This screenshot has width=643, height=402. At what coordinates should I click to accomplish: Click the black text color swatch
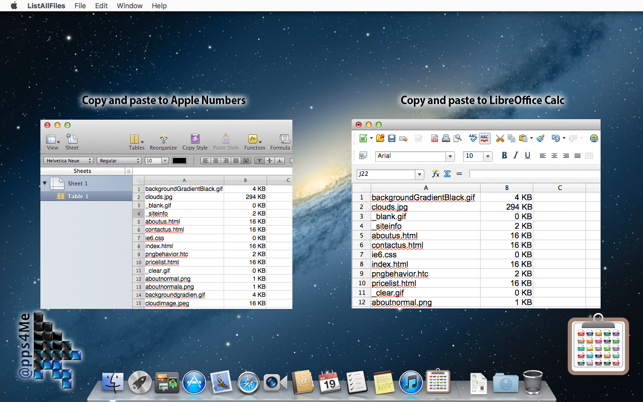[x=179, y=160]
